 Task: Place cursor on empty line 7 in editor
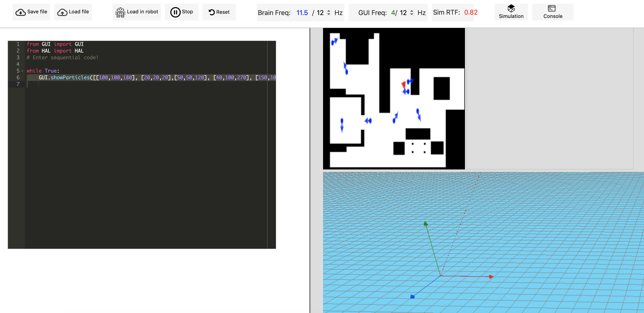coord(100,84)
